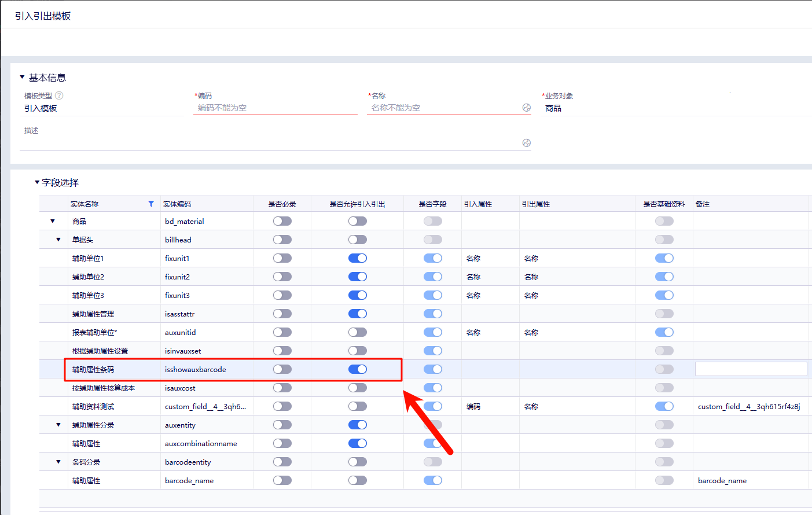Toggle 是否允许引入引出 for 辅助单位1
Screen dimensions: 812x515
(x=358, y=258)
